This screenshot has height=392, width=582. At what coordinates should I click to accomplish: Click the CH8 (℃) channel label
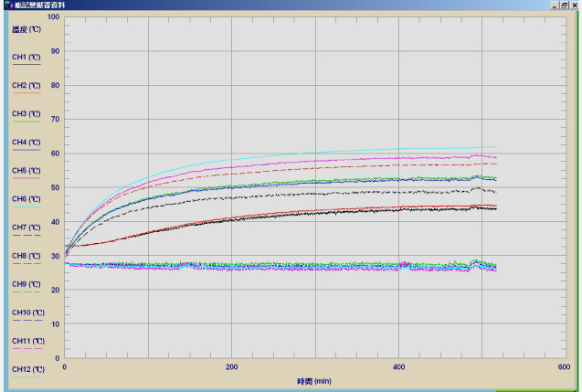coord(26,255)
